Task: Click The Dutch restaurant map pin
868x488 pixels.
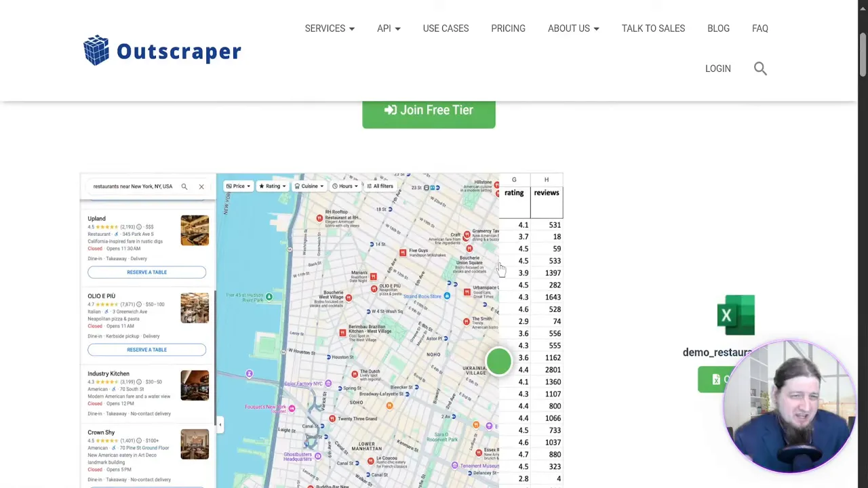Action: pyautogui.click(x=355, y=374)
